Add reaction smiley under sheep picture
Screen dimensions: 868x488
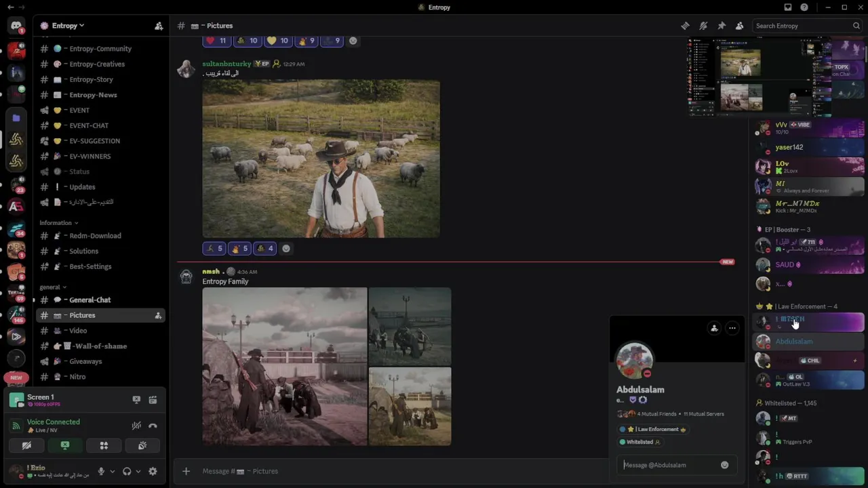click(286, 249)
